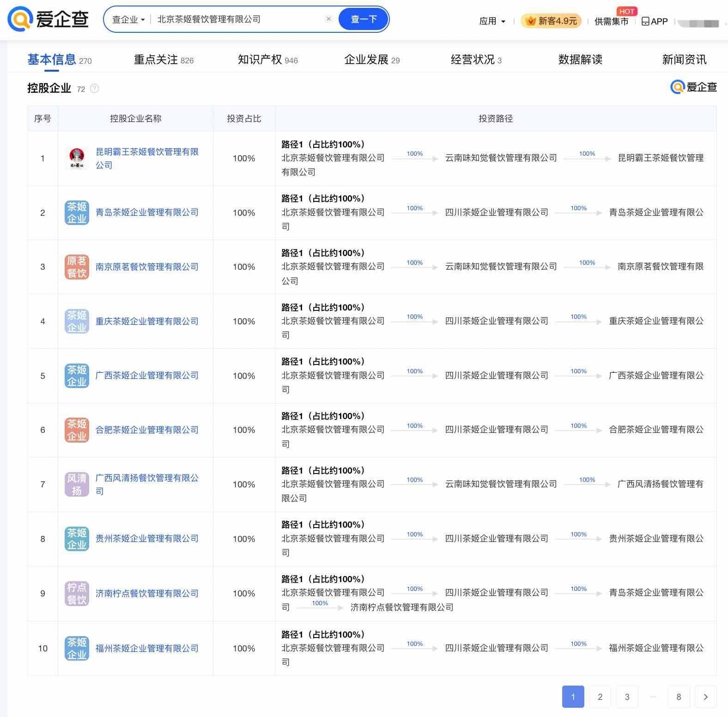The image size is (728, 717).
Task: Go to next page with arrow
Action: tap(705, 697)
